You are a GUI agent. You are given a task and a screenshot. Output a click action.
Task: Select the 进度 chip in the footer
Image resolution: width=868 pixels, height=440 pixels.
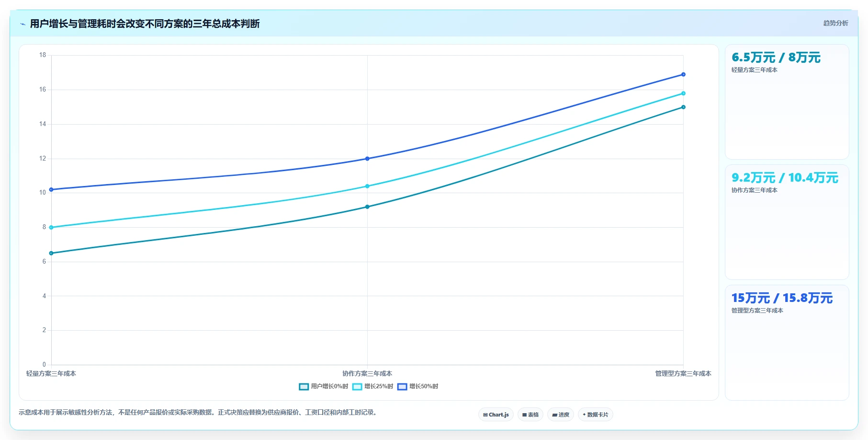[561, 415]
